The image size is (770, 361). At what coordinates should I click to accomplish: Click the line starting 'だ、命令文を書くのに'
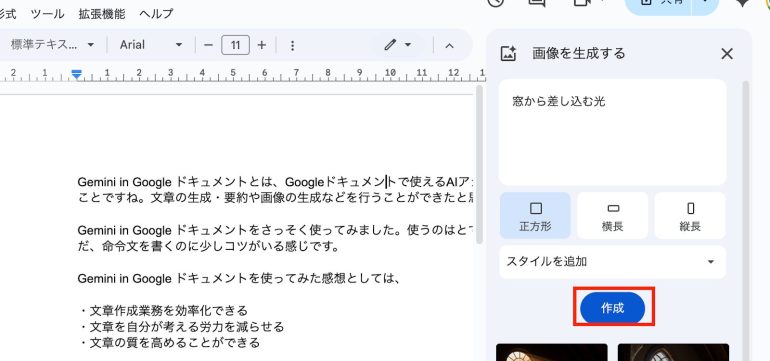208,247
